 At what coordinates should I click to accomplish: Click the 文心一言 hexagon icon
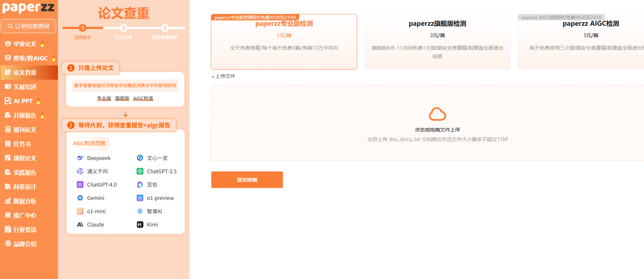[x=140, y=158]
